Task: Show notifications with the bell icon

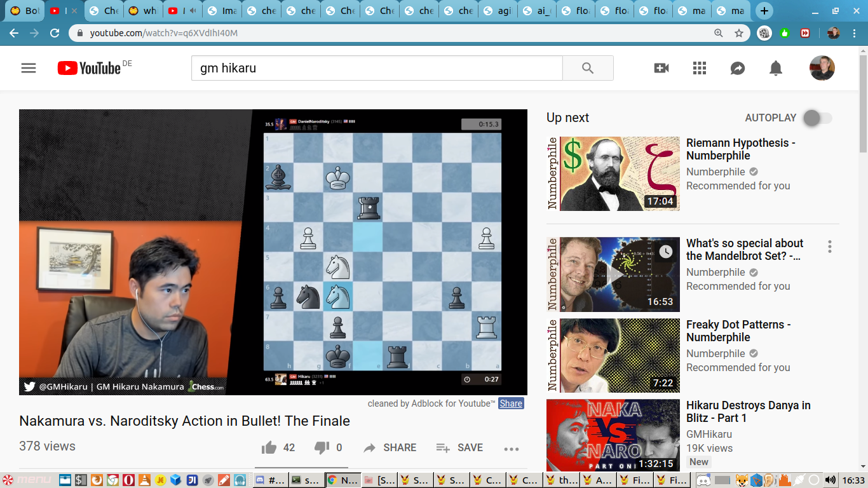Action: 776,68
